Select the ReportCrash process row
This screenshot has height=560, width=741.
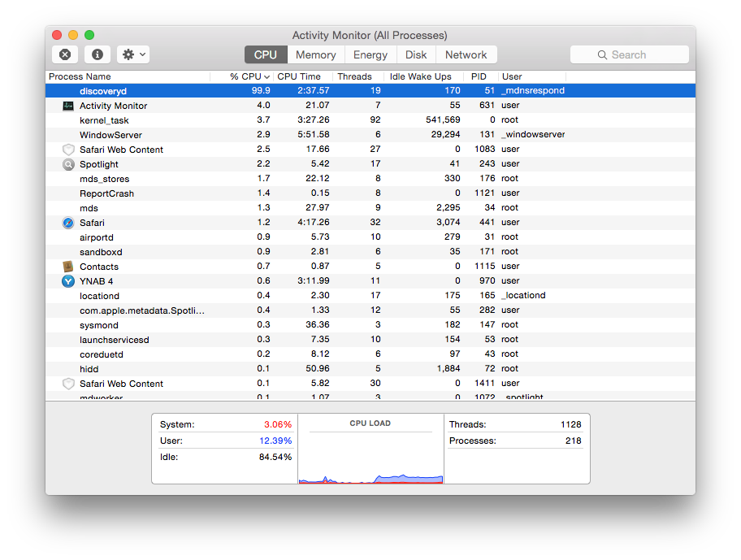coord(370,193)
